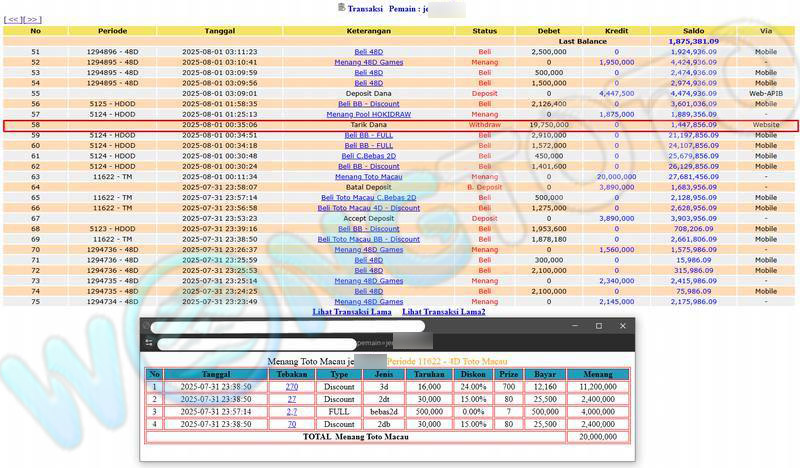The image size is (800, 468).
Task: Open Beli 48D link in row 54
Action: click(x=368, y=83)
